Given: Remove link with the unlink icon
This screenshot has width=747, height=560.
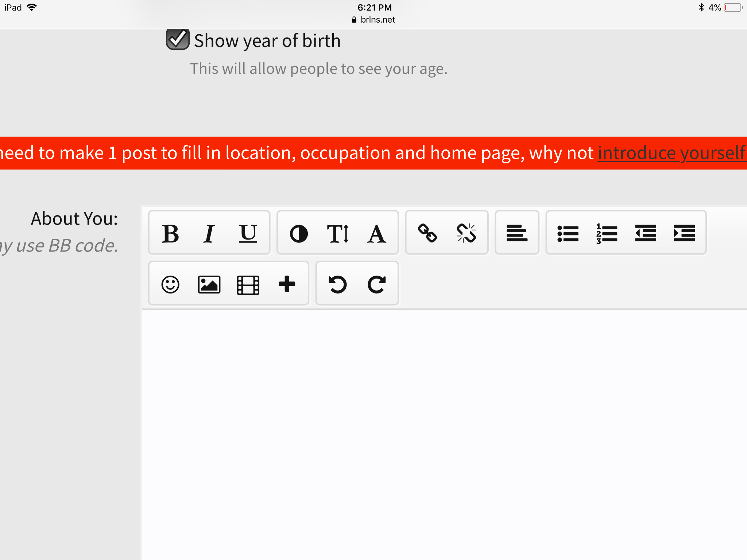Looking at the screenshot, I should point(466,233).
